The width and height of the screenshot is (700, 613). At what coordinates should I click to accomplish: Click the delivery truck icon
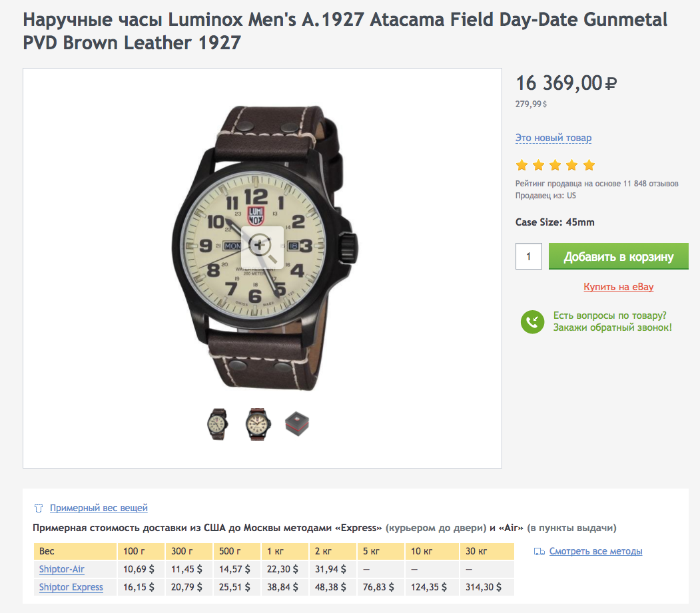click(539, 552)
